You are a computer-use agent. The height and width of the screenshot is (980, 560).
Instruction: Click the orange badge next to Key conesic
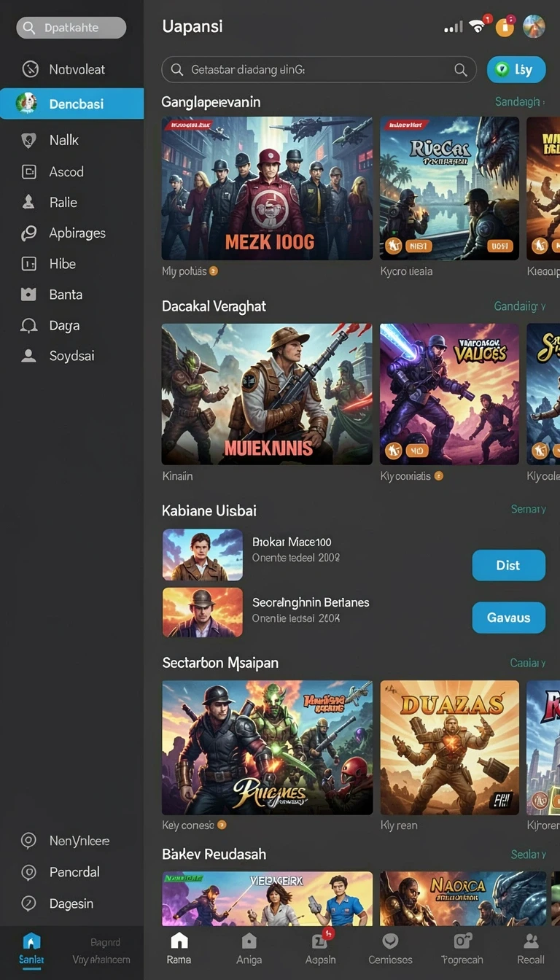point(222,825)
